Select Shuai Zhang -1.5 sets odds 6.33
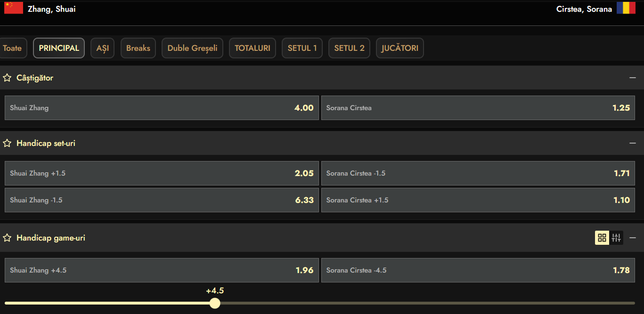The image size is (644, 314). [162, 200]
